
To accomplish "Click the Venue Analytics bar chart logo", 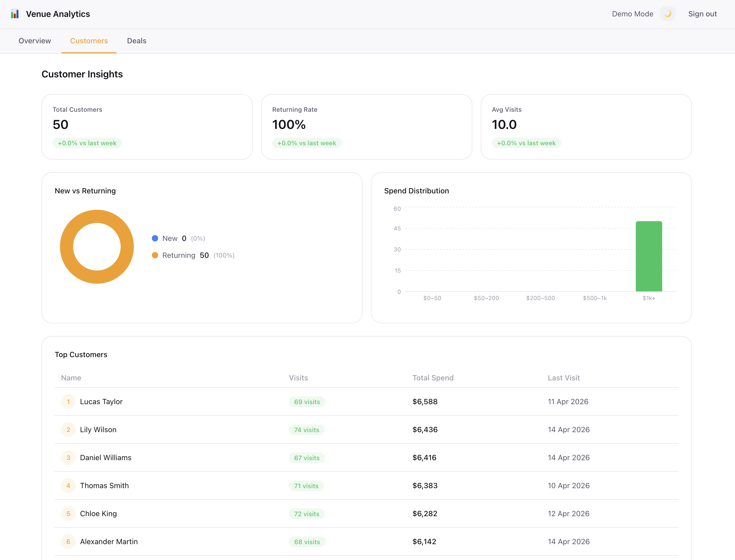I will pos(15,14).
